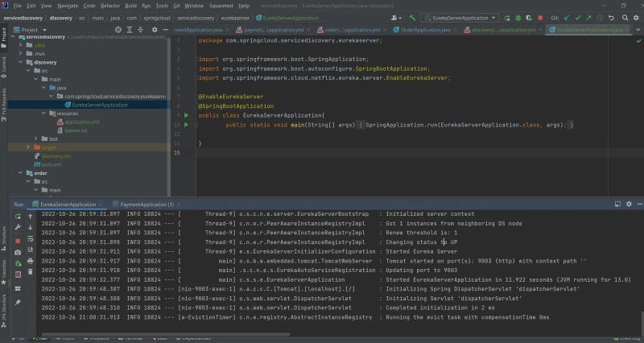Open the File menu
Viewport: 644px width, 343px height.
click(17, 6)
